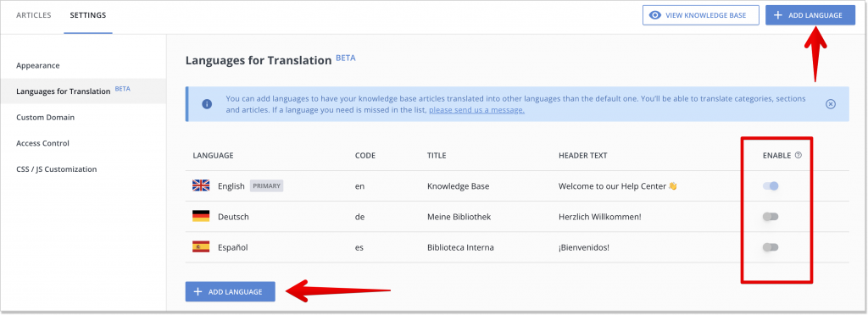This screenshot has width=868, height=315.
Task: Click the HEADER TEXT column header
Action: point(583,155)
